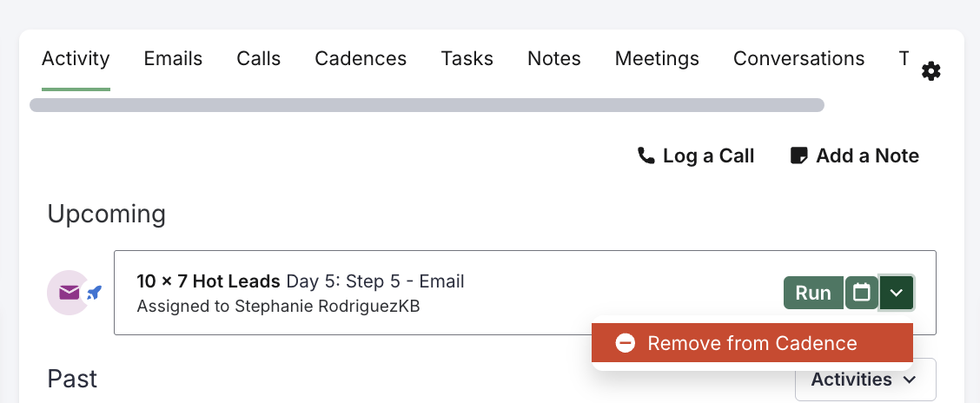Open the Calls tab
Image resolution: width=980 pixels, height=403 pixels.
click(x=259, y=59)
